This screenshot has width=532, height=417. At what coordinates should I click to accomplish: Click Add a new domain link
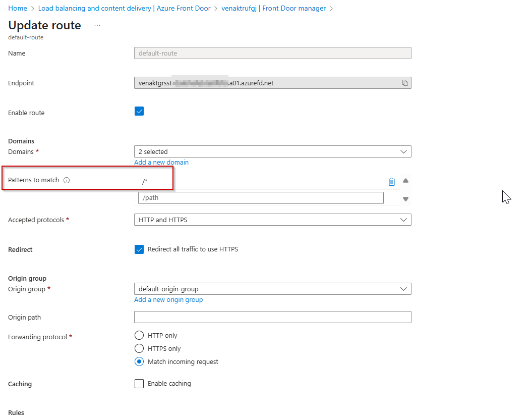(x=161, y=163)
